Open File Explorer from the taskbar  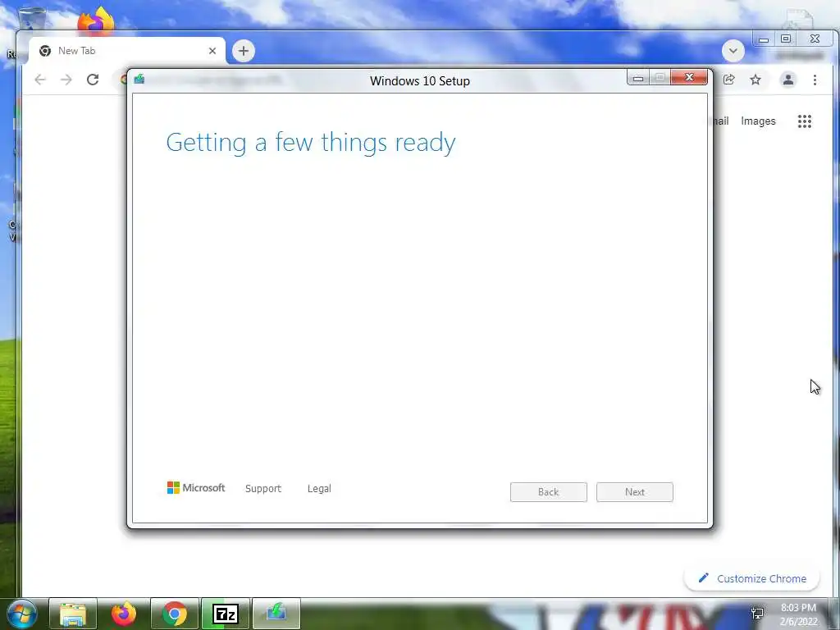(x=73, y=614)
